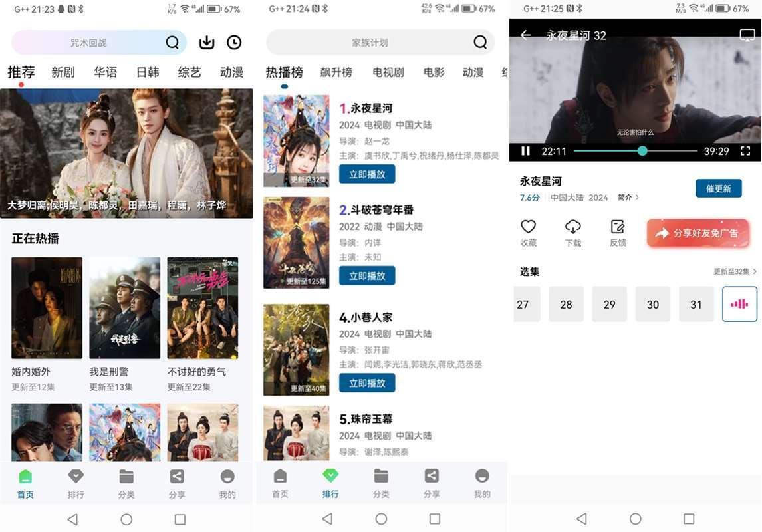Expand 更新至32集 episode list
Image resolution: width=762 pixels, height=532 pixels.
pyautogui.click(x=735, y=271)
